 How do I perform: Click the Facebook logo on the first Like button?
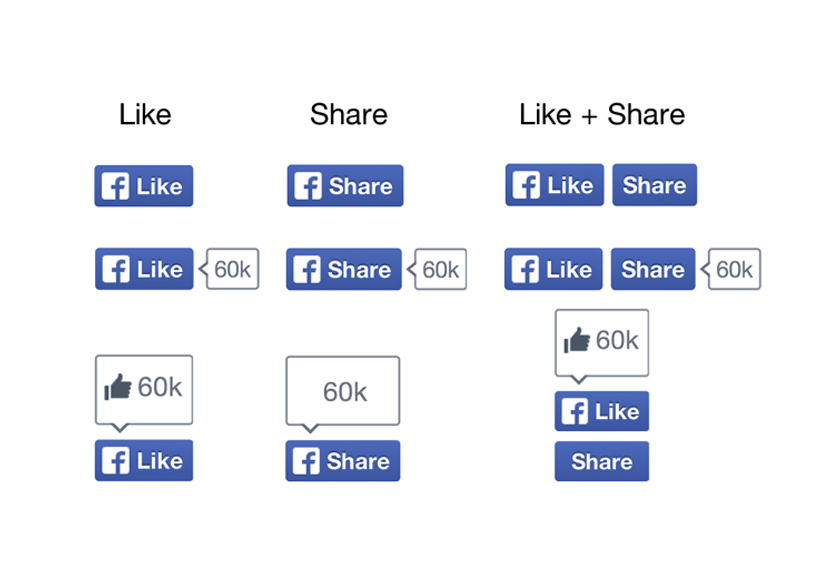115,185
